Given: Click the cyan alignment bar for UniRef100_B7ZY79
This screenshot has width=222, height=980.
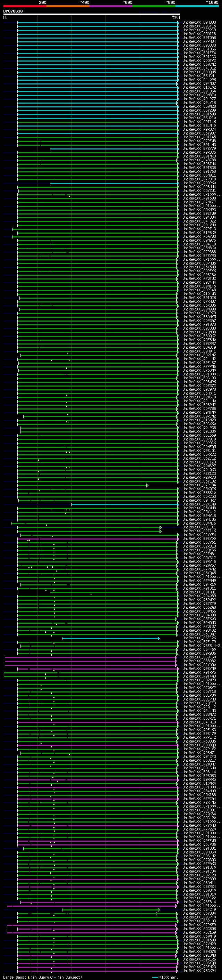Looking at the screenshot, I should coord(114,149).
